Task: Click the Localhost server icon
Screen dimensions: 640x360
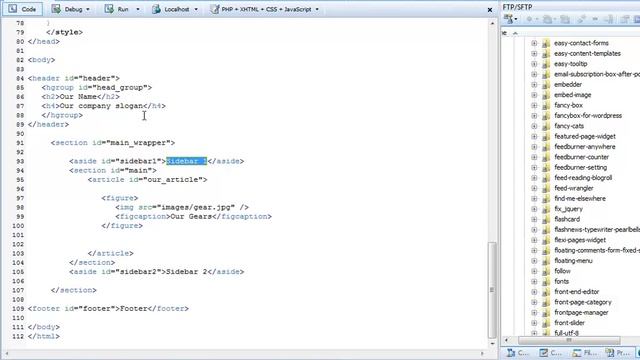Action: coord(156,9)
